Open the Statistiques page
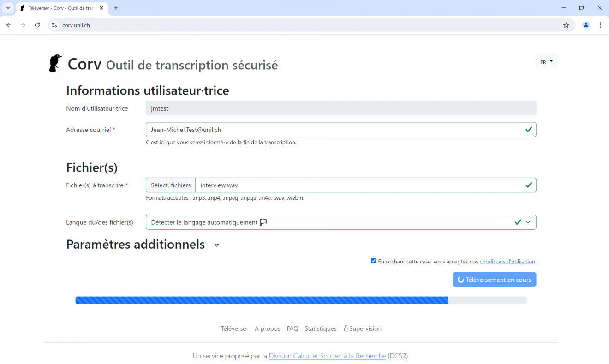 [320, 328]
